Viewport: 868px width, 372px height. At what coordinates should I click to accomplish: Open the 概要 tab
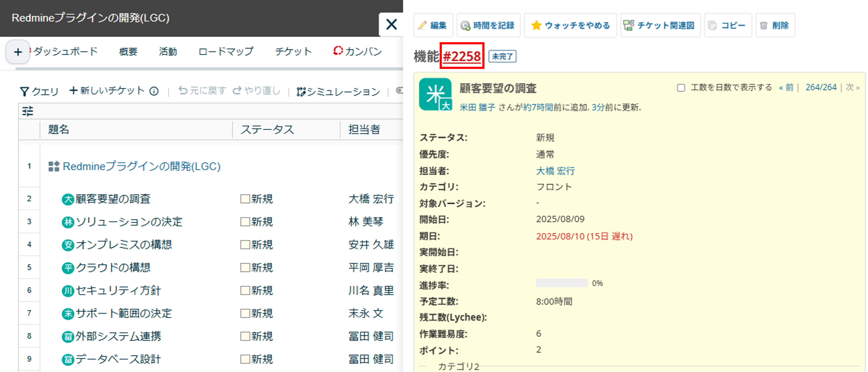coord(128,52)
